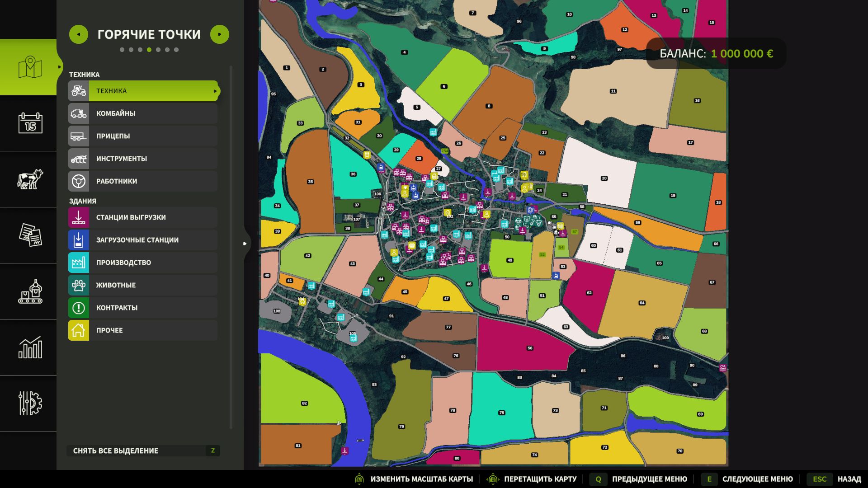Select the map overview sidebar icon
Image resolution: width=868 pixels, height=488 pixels.
pyautogui.click(x=30, y=67)
